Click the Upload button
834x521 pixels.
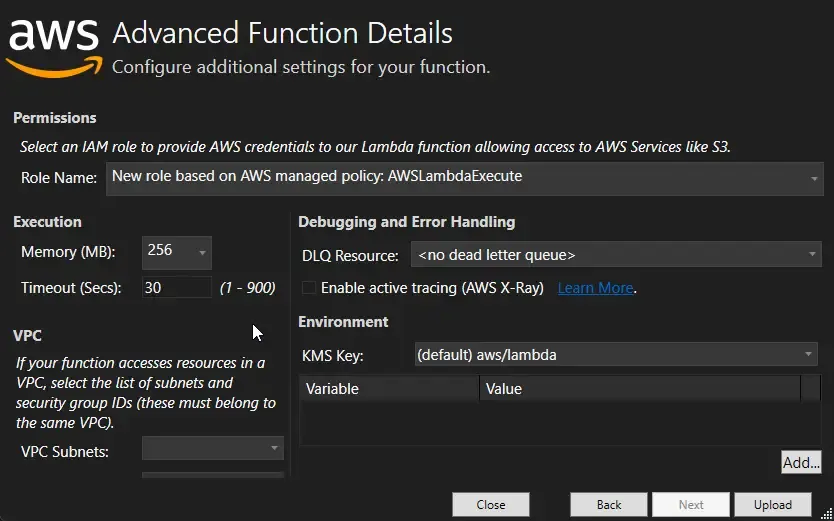(x=773, y=505)
